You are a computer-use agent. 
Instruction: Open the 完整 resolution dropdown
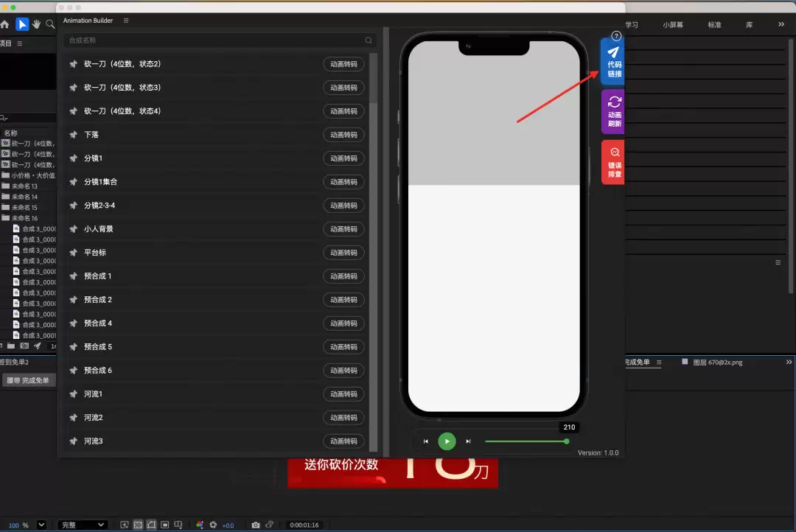tap(83, 525)
